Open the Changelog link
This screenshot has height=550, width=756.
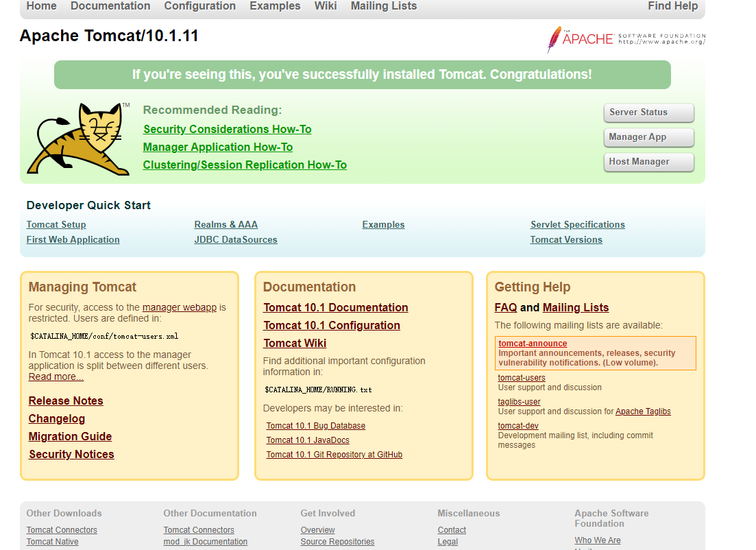[x=56, y=419]
